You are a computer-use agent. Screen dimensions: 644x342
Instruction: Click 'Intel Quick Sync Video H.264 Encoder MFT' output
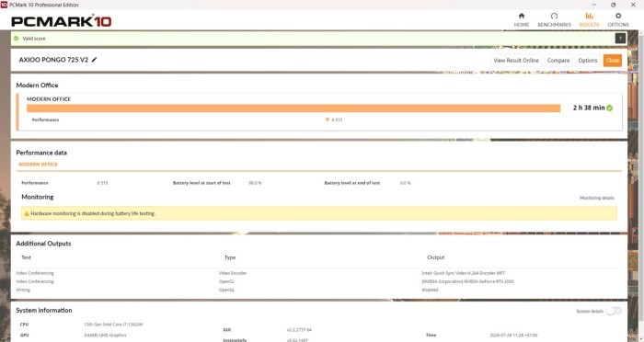tap(464, 273)
